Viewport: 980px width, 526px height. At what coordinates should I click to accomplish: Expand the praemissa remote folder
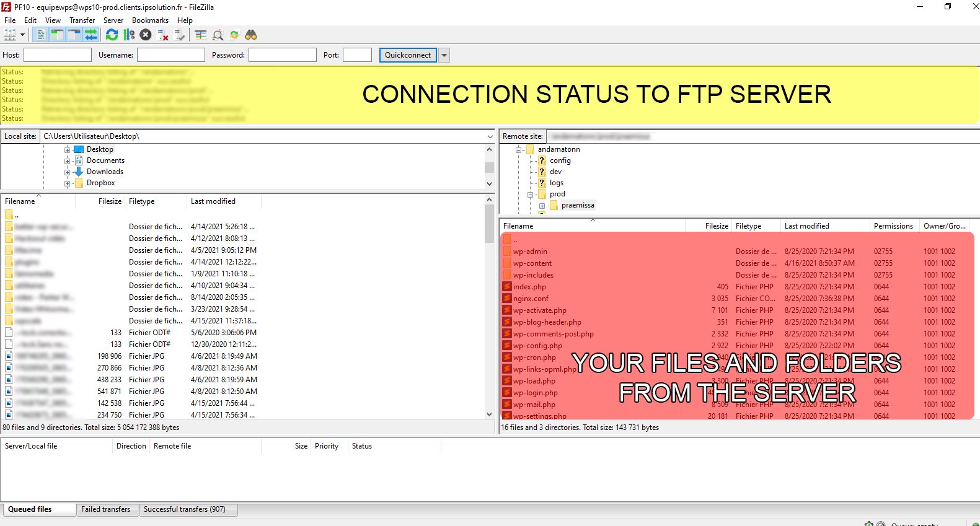(x=542, y=206)
